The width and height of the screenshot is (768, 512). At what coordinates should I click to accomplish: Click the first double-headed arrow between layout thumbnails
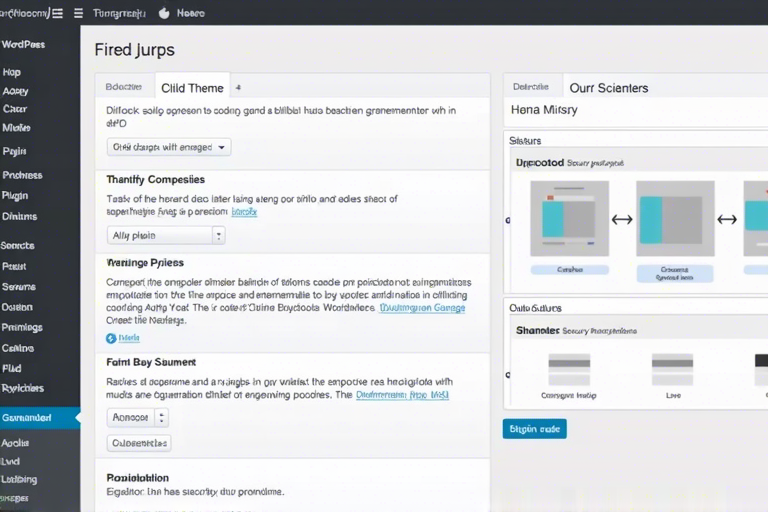(x=621, y=219)
